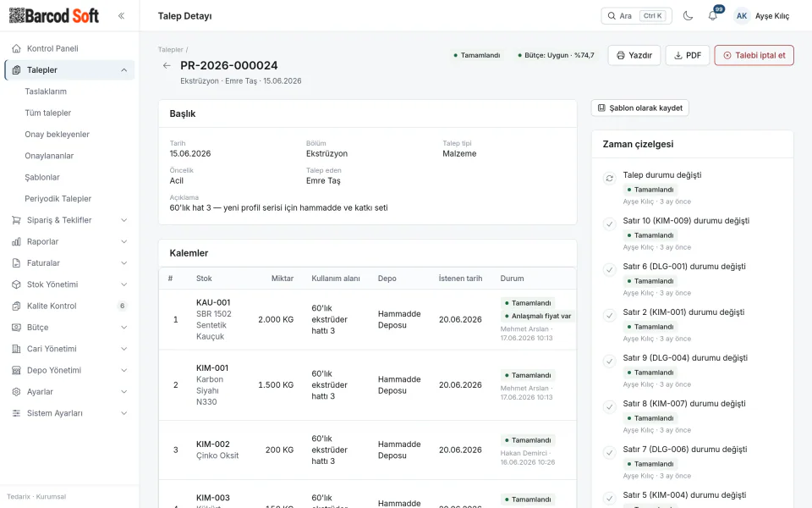Click stock code KIM-002 in Kalemler
Viewport: 812px width, 508px height.
tap(213, 444)
